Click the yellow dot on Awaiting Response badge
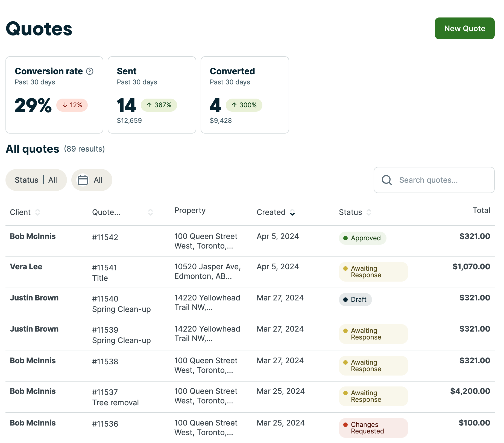Viewport: 504px width, 443px height. [x=346, y=268]
